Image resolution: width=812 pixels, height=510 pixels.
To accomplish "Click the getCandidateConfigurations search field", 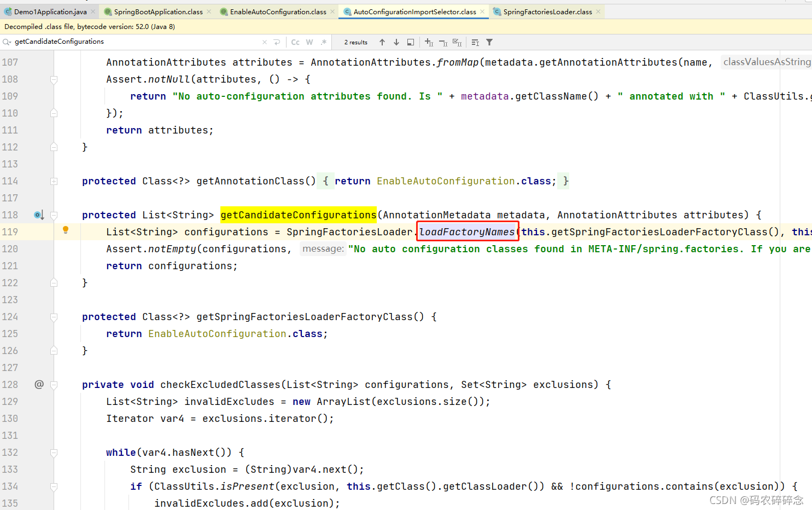I will tap(137, 42).
